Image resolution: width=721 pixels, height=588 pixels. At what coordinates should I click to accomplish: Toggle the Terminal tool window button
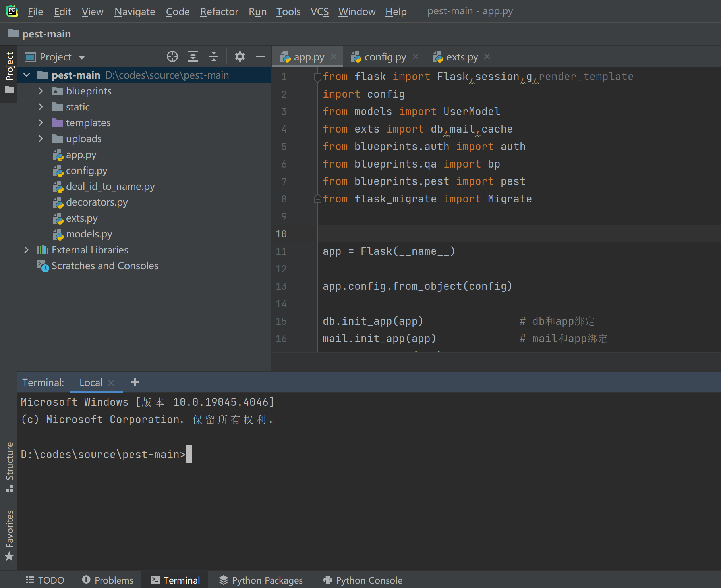click(x=175, y=580)
